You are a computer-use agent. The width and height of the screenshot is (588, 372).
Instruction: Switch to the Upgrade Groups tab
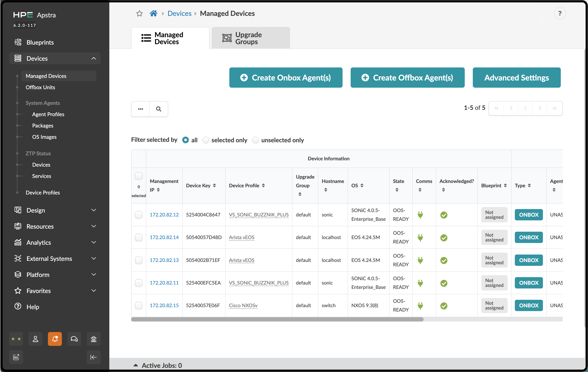coord(251,38)
